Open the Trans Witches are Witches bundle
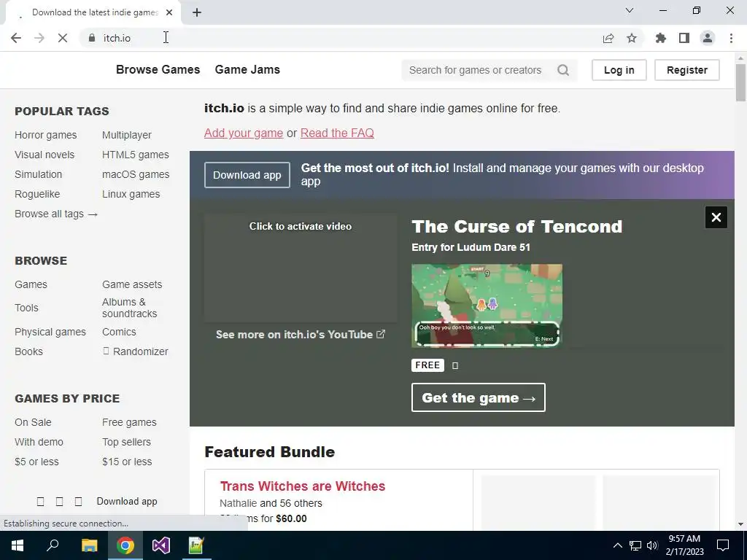747x560 pixels. click(x=303, y=486)
